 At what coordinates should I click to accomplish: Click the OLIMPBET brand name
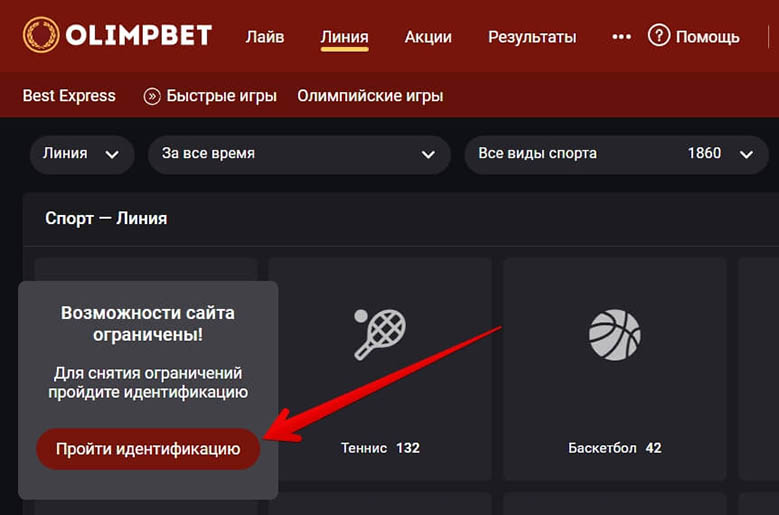pos(139,36)
